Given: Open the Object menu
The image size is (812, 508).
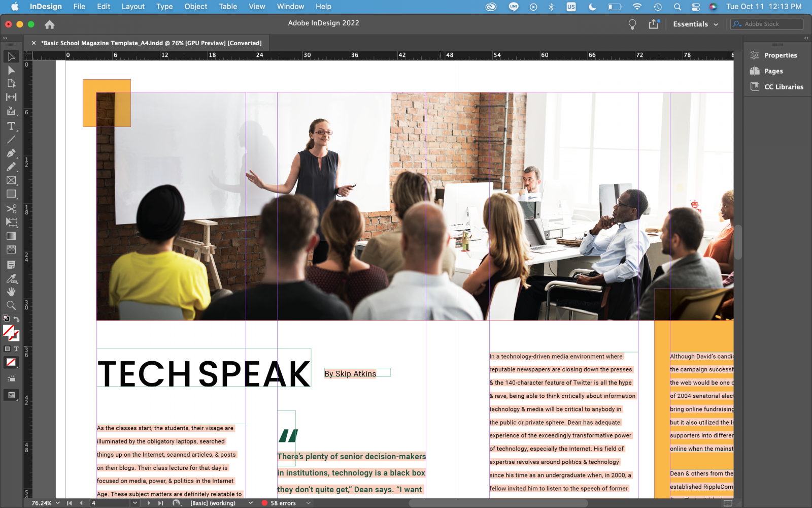Looking at the screenshot, I should (x=196, y=7).
